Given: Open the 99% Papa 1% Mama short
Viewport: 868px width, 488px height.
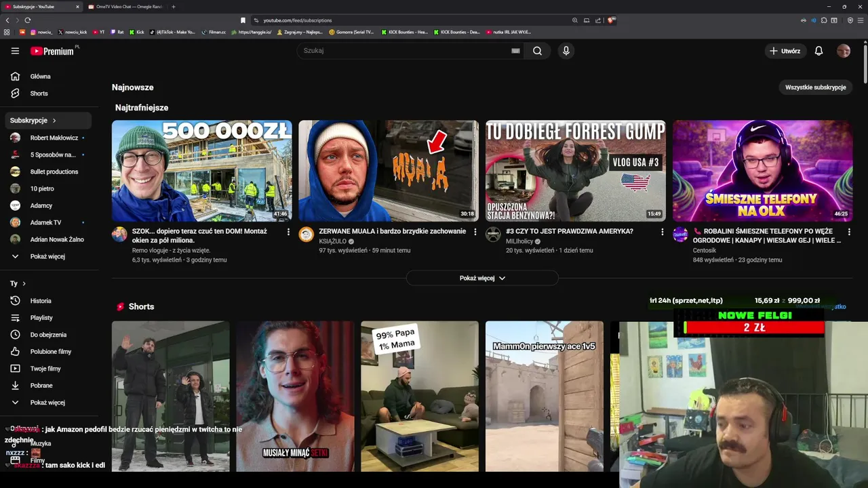Looking at the screenshot, I should 420,396.
